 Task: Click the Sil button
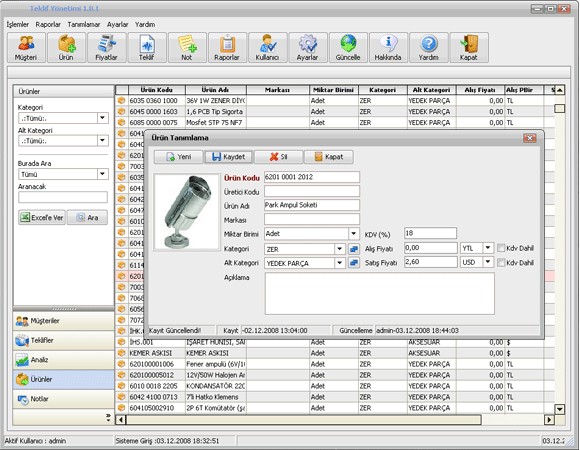[x=279, y=157]
